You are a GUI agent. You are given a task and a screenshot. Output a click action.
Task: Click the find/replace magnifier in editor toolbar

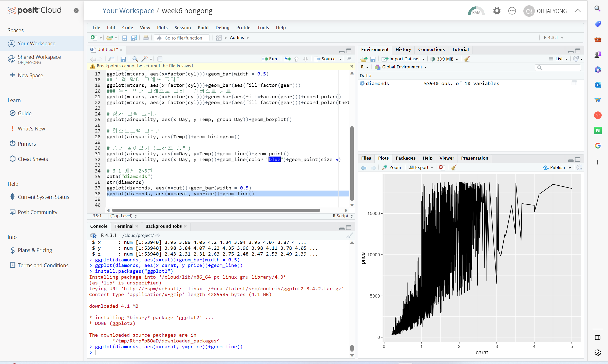pos(135,59)
